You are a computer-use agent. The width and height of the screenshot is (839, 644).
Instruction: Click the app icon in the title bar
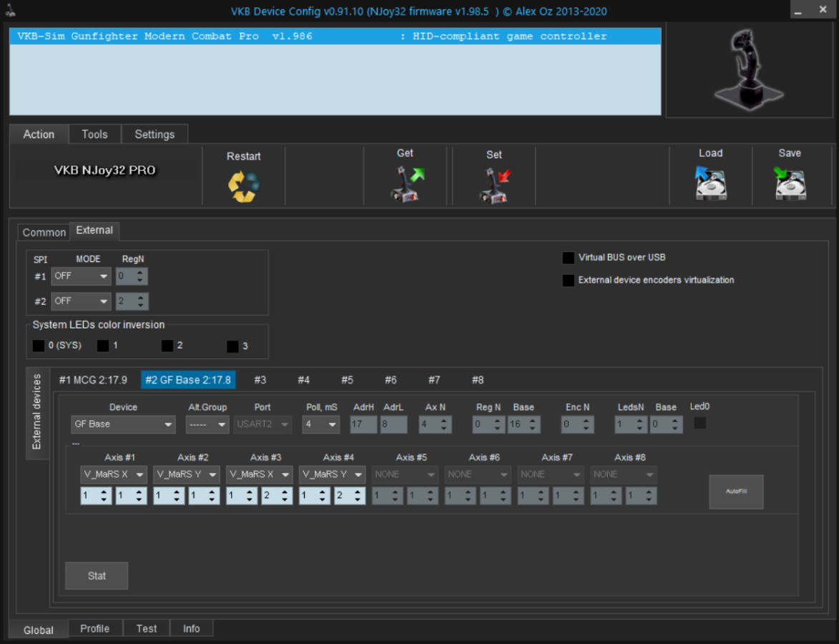[x=9, y=11]
